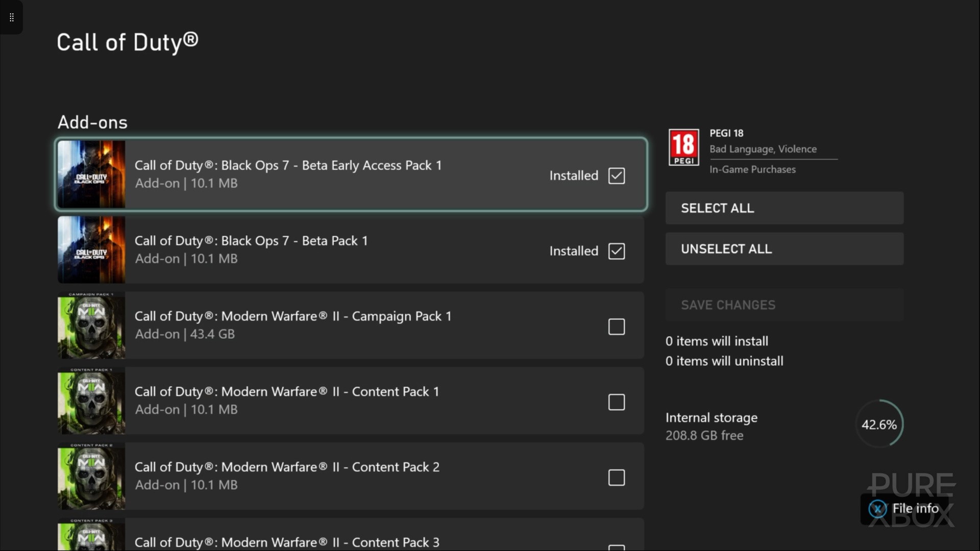The width and height of the screenshot is (980, 551).
Task: Click Black Ops 7 Beta Early Access thumbnail
Action: (91, 174)
